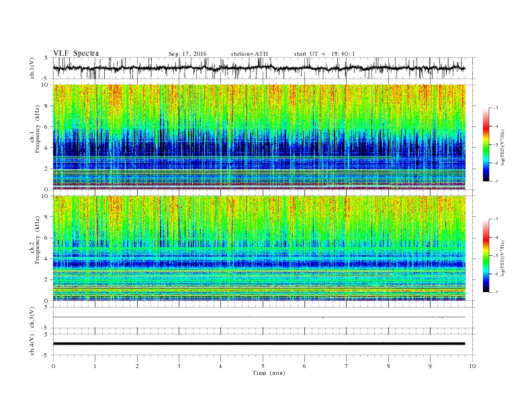Click the "8" tick on the time axis
This screenshot has width=532, height=411.
coord(388,366)
